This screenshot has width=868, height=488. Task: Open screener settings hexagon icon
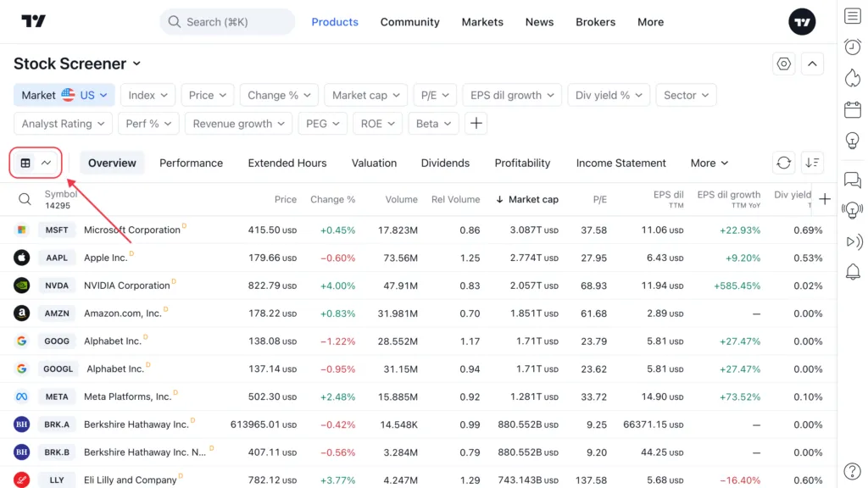783,64
